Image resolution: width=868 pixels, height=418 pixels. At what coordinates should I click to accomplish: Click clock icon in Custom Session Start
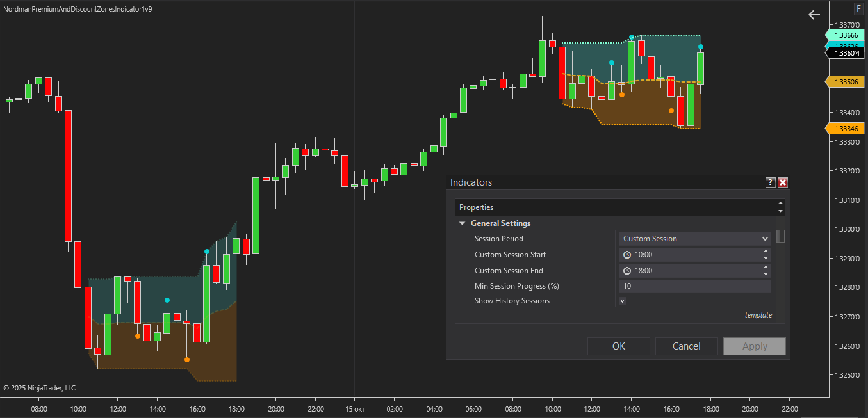(628, 255)
